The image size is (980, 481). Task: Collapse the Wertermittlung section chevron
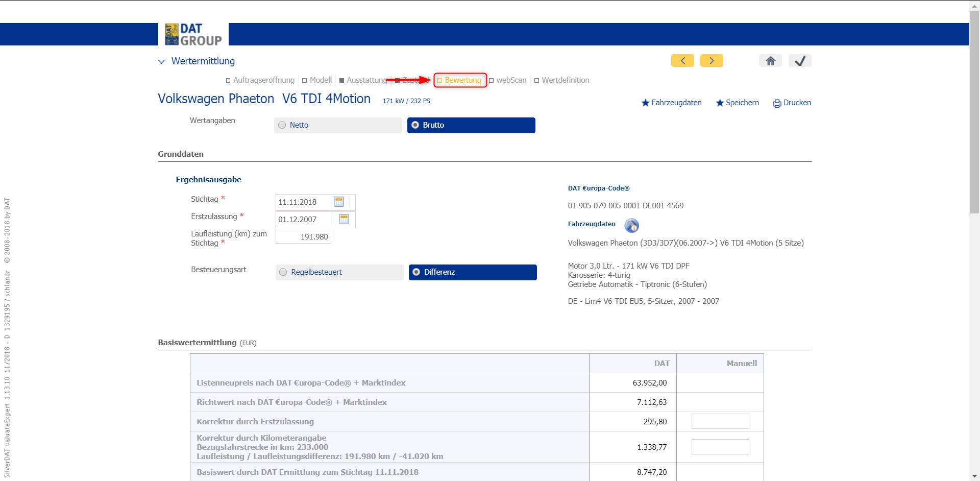click(x=162, y=61)
